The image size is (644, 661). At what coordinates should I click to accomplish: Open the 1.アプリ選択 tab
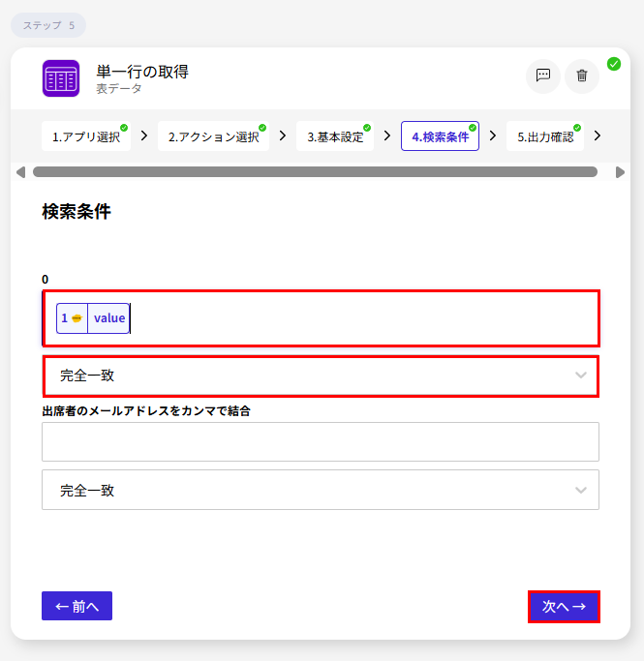pos(86,136)
